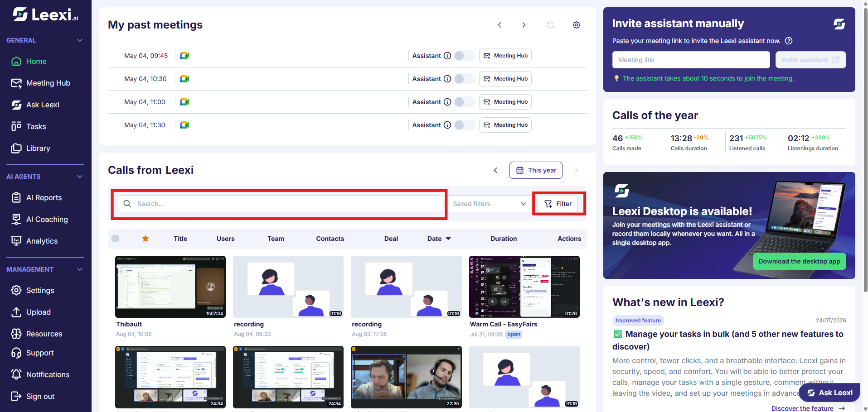Open the Warm Call - EasyFairs thumbnail
The width and height of the screenshot is (868, 412).
point(524,287)
